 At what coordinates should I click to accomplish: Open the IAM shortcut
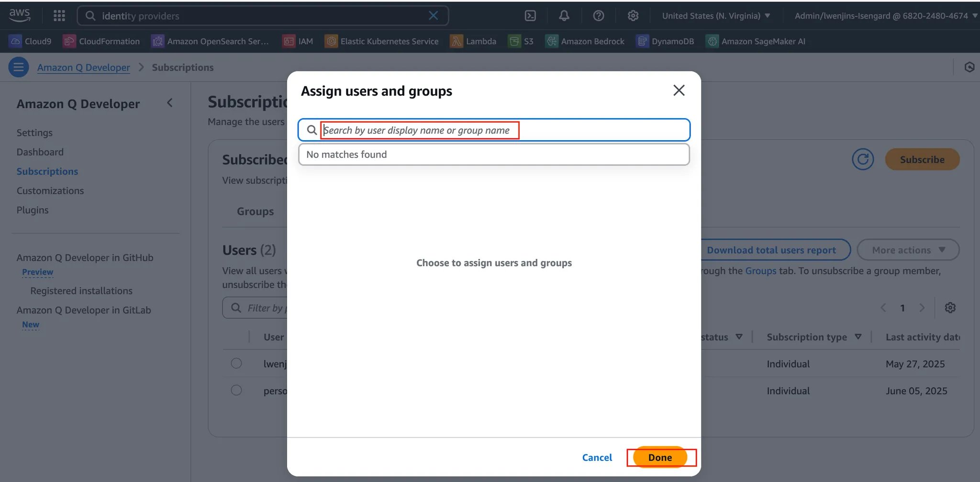tap(298, 41)
